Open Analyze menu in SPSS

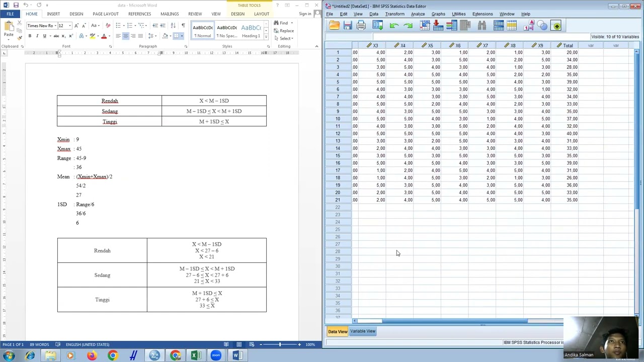(418, 14)
